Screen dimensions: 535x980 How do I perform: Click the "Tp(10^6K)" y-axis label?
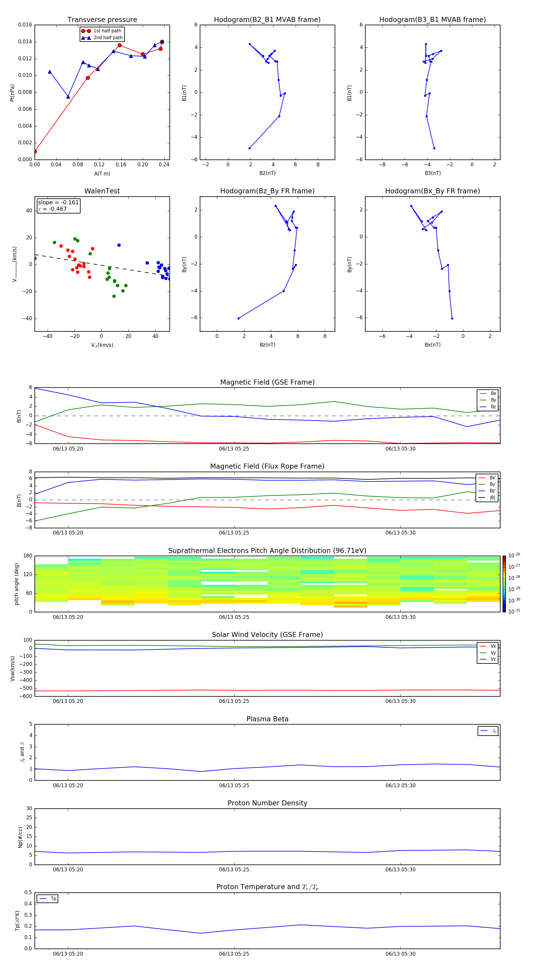pos(17,921)
